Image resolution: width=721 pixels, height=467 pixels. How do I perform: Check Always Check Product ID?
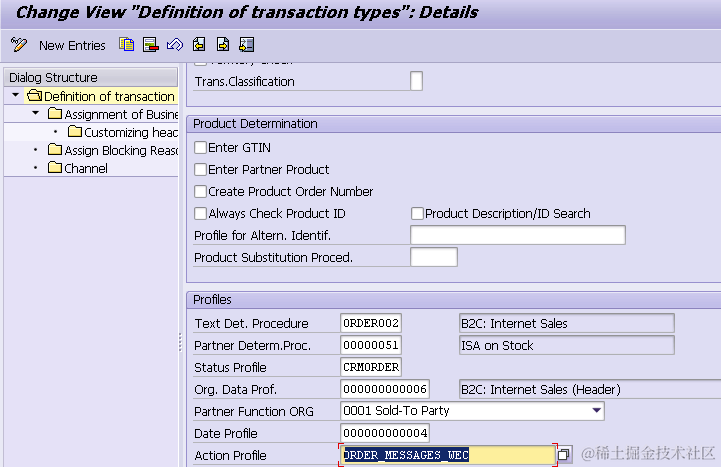pyautogui.click(x=200, y=214)
